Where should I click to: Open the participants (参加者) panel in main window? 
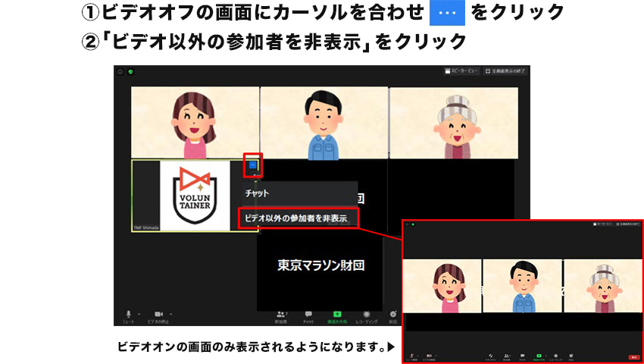click(x=282, y=315)
